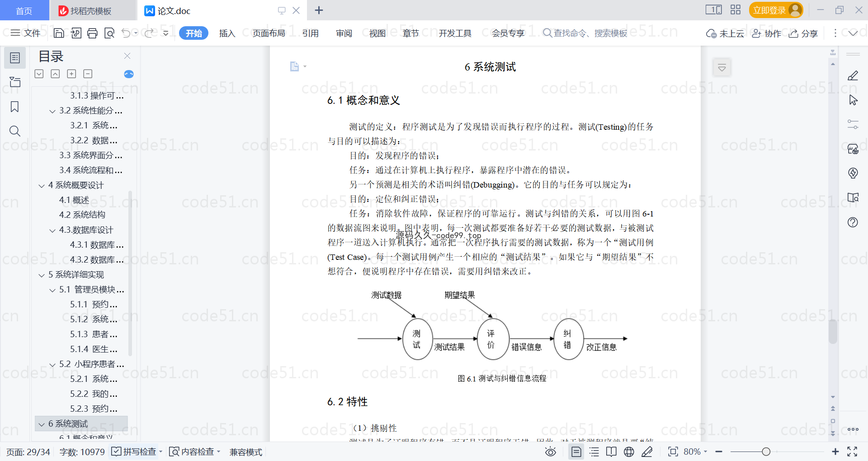This screenshot has width=868, height=461.
Task: Open the 审阅 ribbon tab
Action: pyautogui.click(x=344, y=33)
